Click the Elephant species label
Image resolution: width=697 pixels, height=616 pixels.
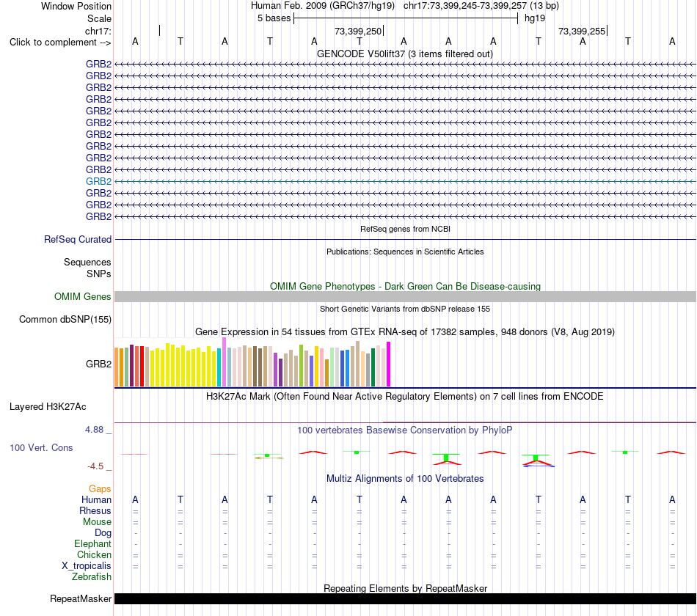pyautogui.click(x=93, y=543)
